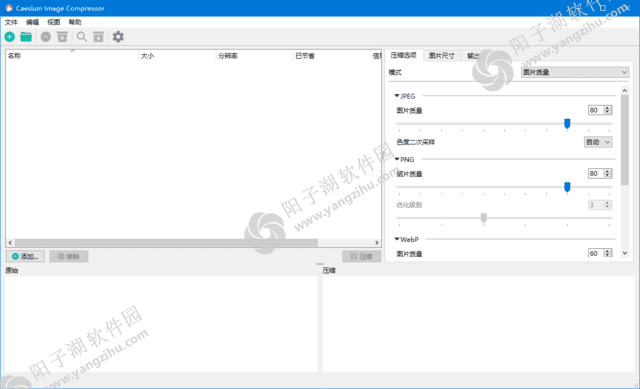Switch to the 压缩选项 tab
The width and height of the screenshot is (640, 389).
(x=404, y=55)
